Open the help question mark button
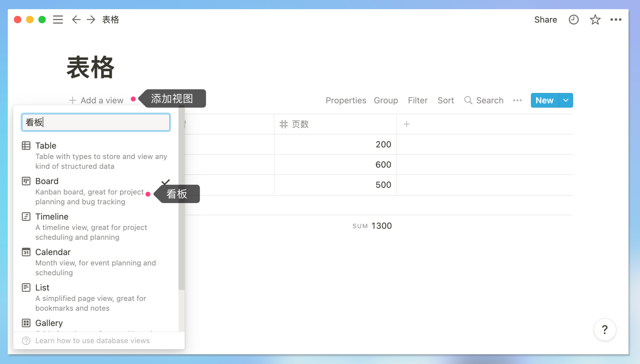640x364 pixels. tap(605, 330)
